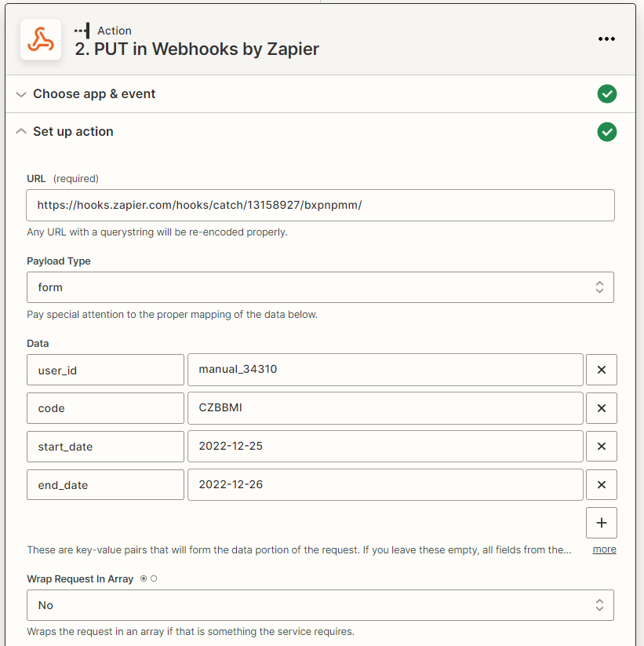The image size is (644, 646).
Task: Delete the start_date key-value pair
Action: [x=602, y=446]
